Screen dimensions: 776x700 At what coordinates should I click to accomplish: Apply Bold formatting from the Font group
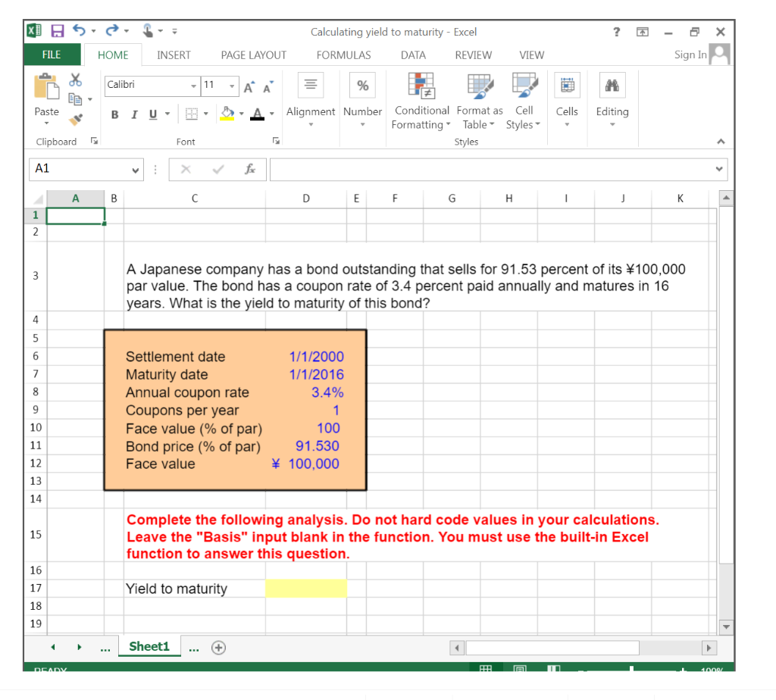(114, 114)
